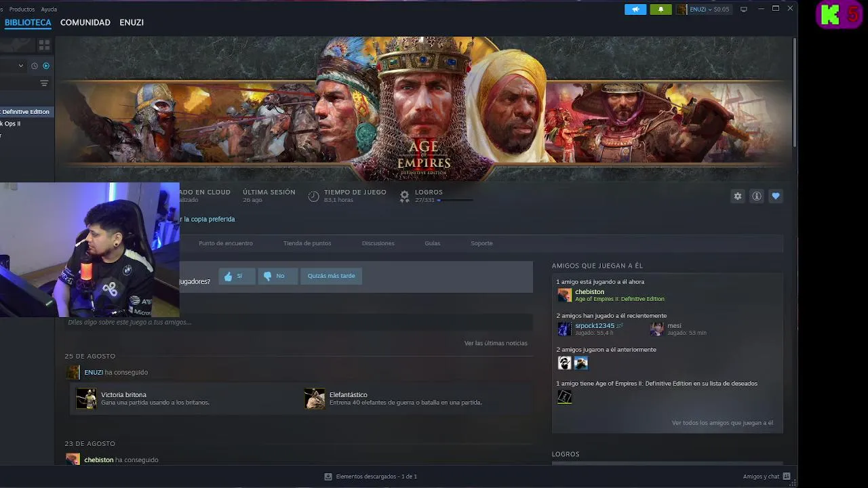The width and height of the screenshot is (868, 488).
Task: Open the Productos menu
Action: point(22,9)
